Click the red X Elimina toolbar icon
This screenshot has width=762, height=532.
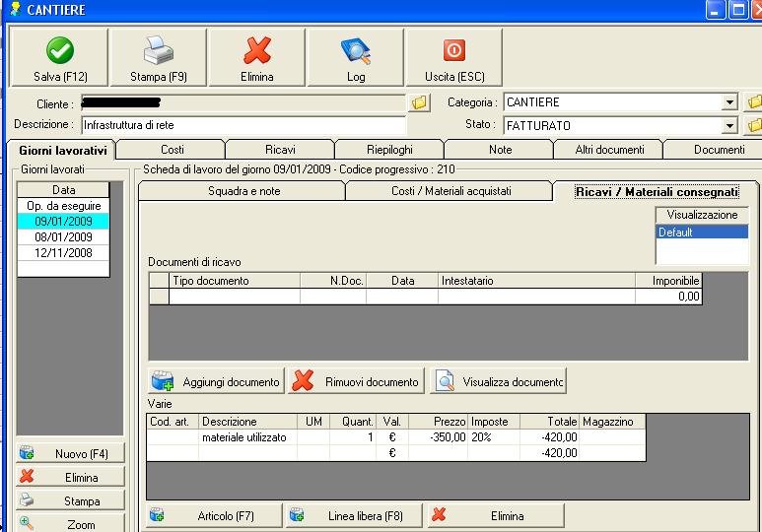point(256,51)
